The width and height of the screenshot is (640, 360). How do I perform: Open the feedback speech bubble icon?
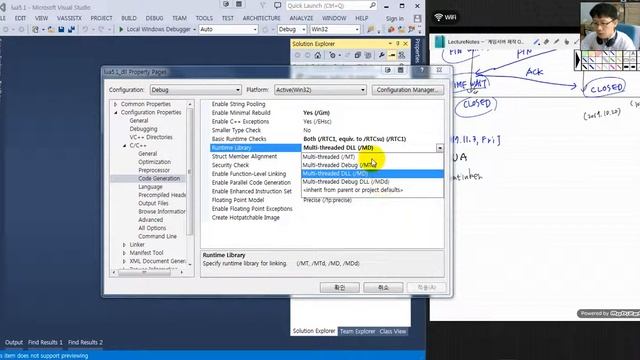coord(278,5)
